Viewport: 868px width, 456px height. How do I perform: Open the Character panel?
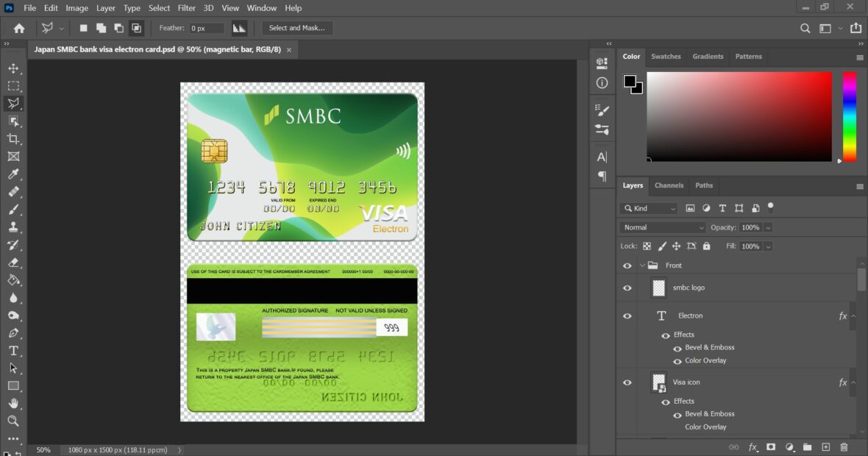(x=602, y=156)
